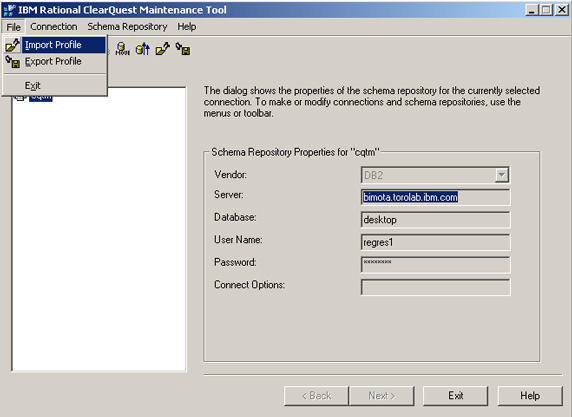Close the Maintenance Tool window
572x417 pixels.
coord(562,10)
